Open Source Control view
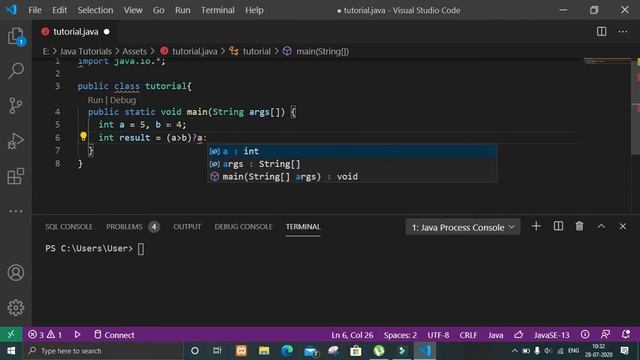This screenshot has height=360, width=640. coord(16,106)
